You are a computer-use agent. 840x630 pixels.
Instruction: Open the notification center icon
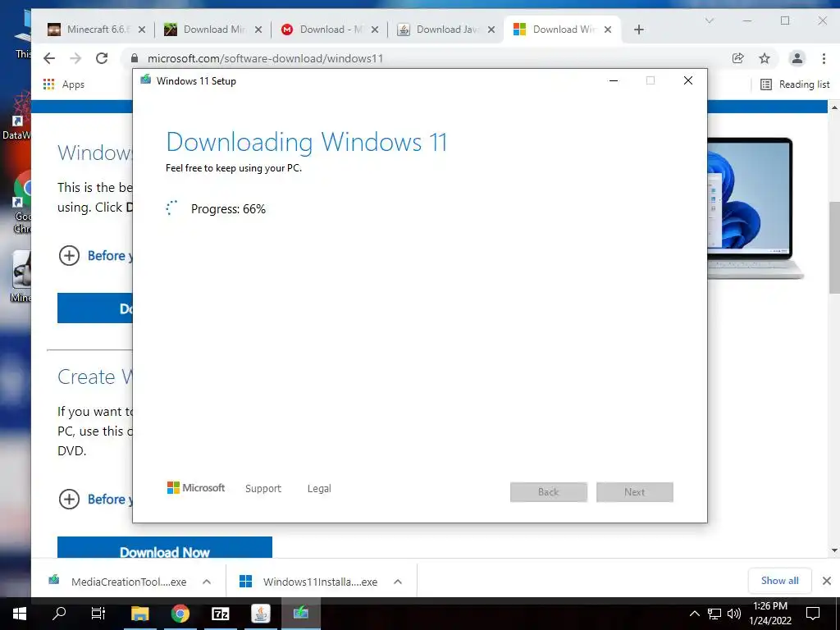coord(813,614)
